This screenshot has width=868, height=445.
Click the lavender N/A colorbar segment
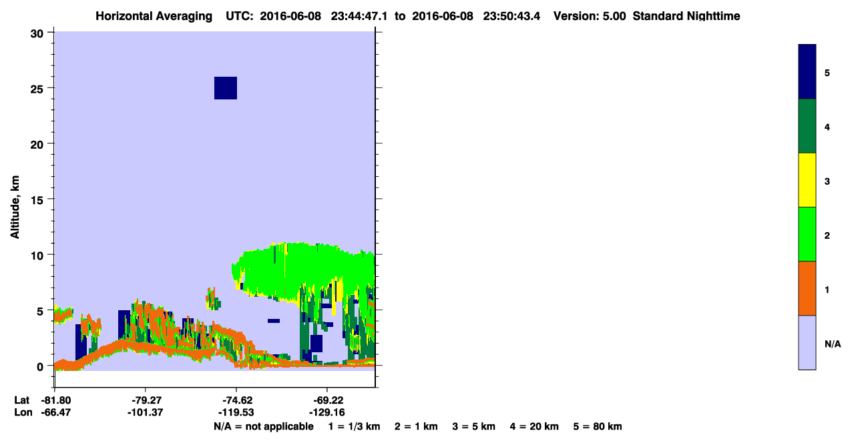(807, 342)
